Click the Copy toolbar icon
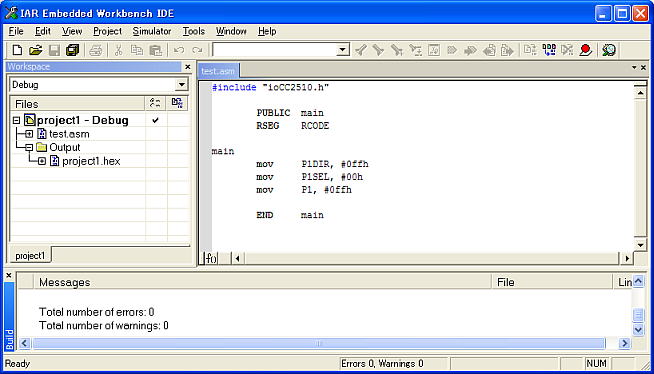Image resolution: width=654 pixels, height=374 pixels. [136, 50]
